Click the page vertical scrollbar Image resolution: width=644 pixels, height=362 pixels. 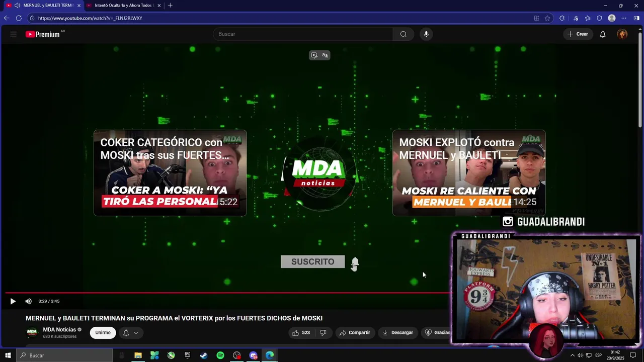pos(640,79)
